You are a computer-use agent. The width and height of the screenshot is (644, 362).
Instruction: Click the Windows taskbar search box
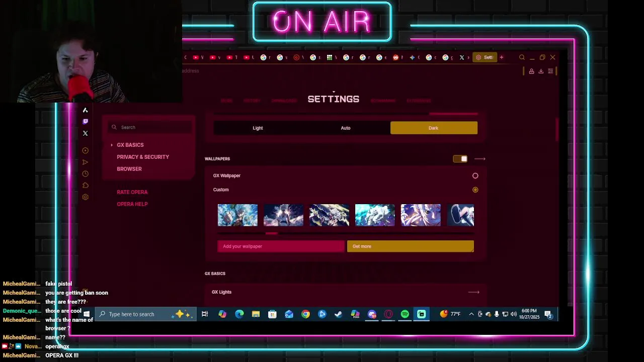tap(146, 314)
